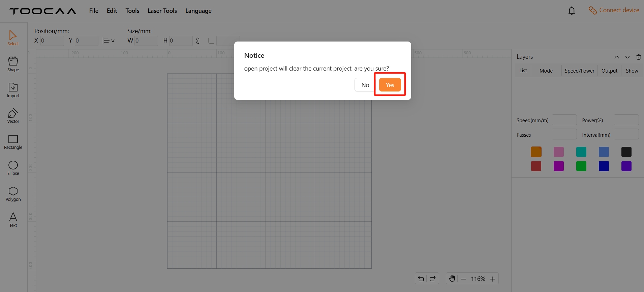Pick the dark blue layer color
Screen dimensions: 644x292
pyautogui.click(x=604, y=166)
